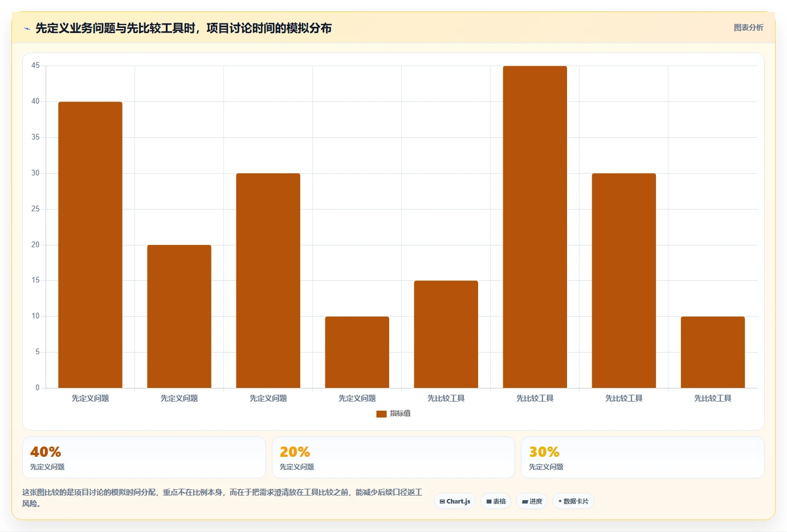Screen dimensions: 787x532
Task: Click the 数据卡片 tag chip
Action: (x=573, y=501)
